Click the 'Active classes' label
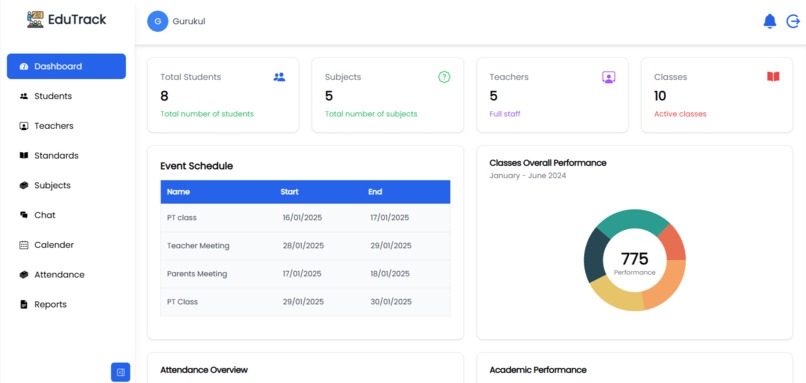This screenshot has height=383, width=806. pos(680,114)
